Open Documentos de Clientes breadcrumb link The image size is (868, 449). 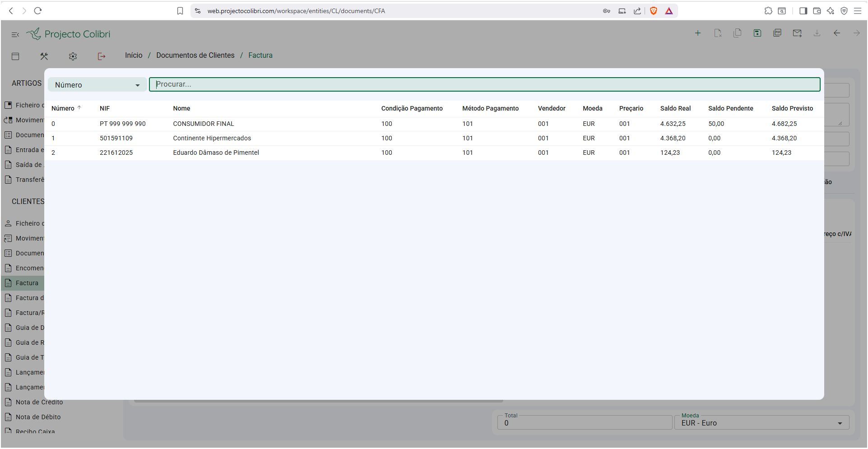click(x=195, y=55)
